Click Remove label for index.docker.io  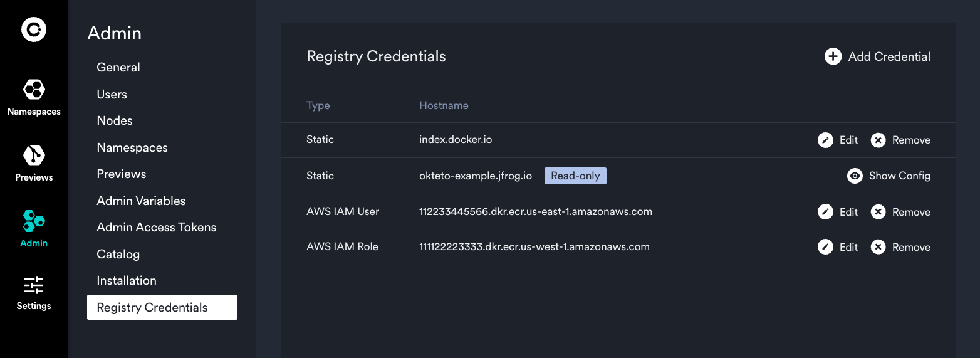click(911, 140)
